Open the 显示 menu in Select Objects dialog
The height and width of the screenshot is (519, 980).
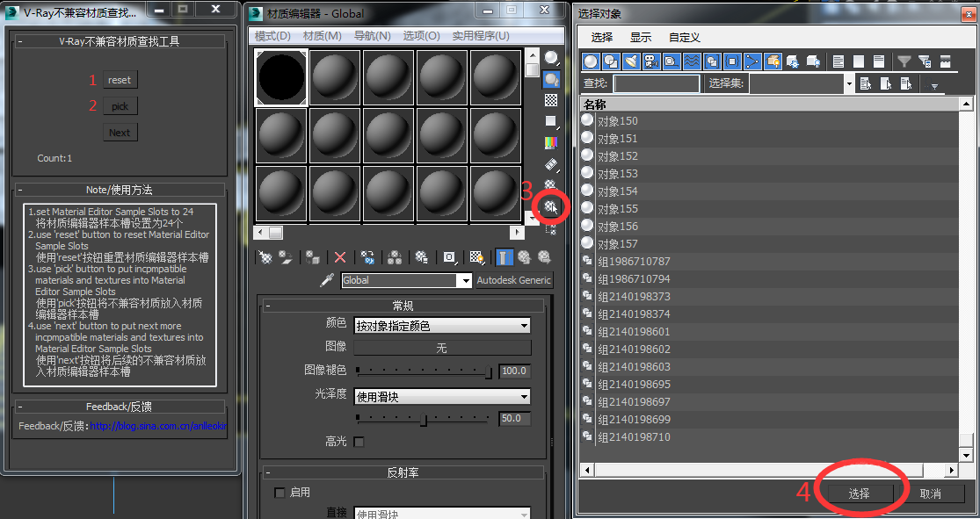tap(640, 38)
